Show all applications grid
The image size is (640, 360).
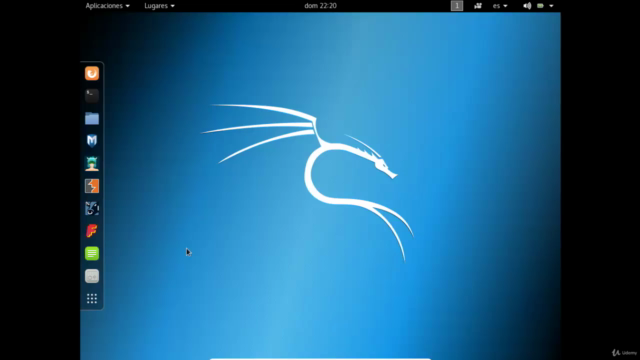[x=92, y=299]
